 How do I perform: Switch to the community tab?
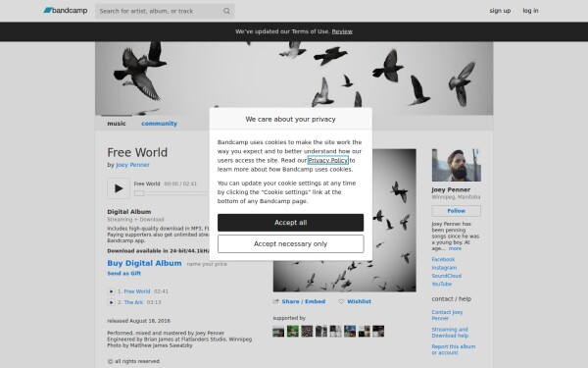(159, 124)
